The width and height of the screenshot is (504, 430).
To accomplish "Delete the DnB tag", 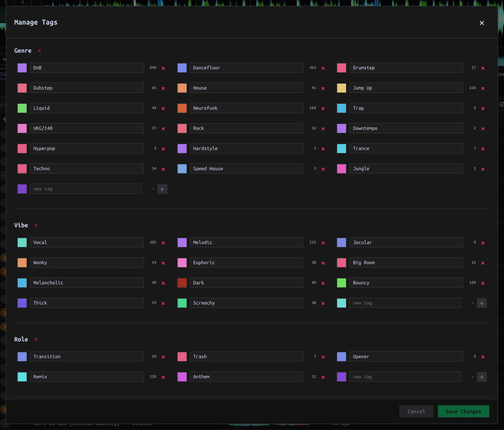I will (x=163, y=68).
